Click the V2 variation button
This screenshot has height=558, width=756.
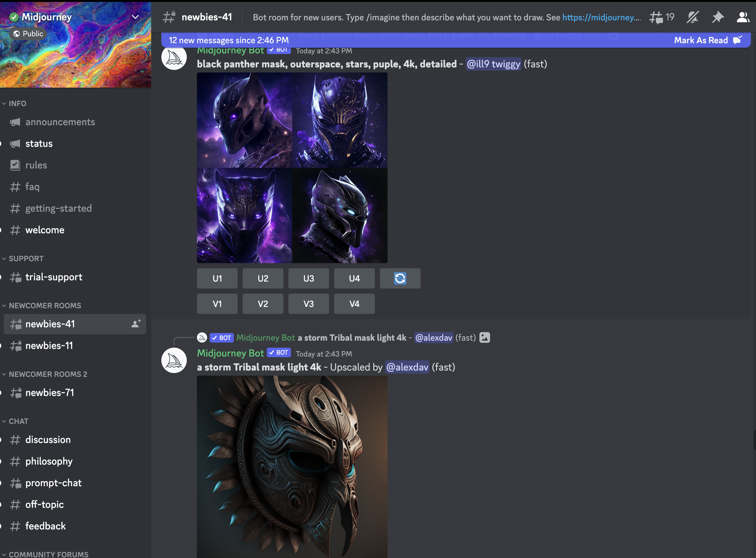[x=263, y=304]
